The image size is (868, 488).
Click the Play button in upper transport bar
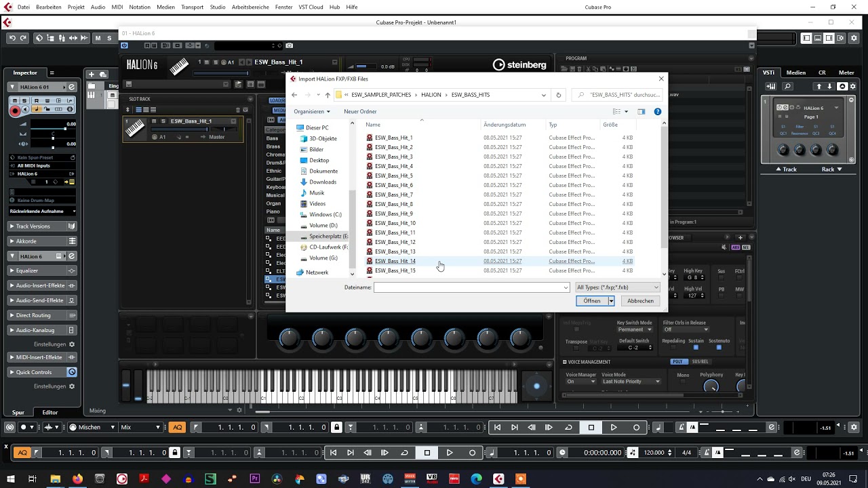coord(614,427)
